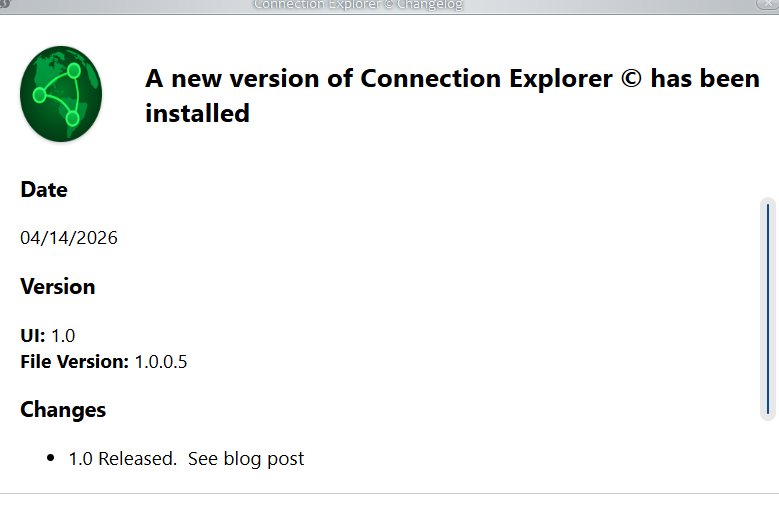
Task: Click the Changes heading
Action: click(63, 410)
